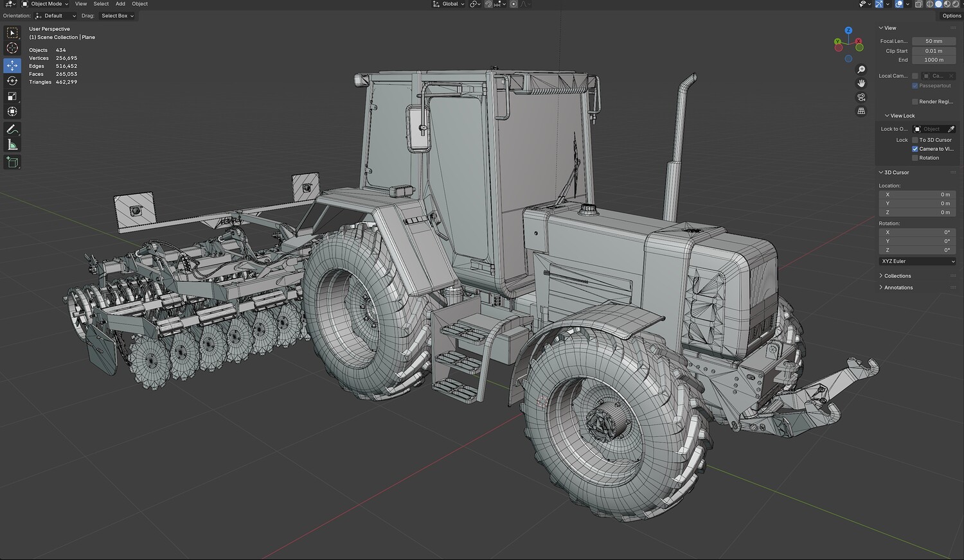Switch to material preview shading
The width and height of the screenshot is (964, 560).
tap(947, 4)
